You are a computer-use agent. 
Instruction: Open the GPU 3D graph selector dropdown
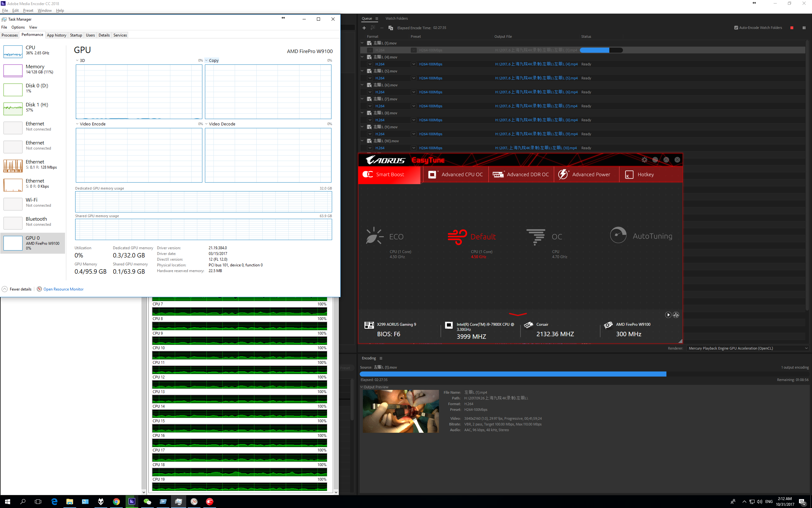[77, 60]
